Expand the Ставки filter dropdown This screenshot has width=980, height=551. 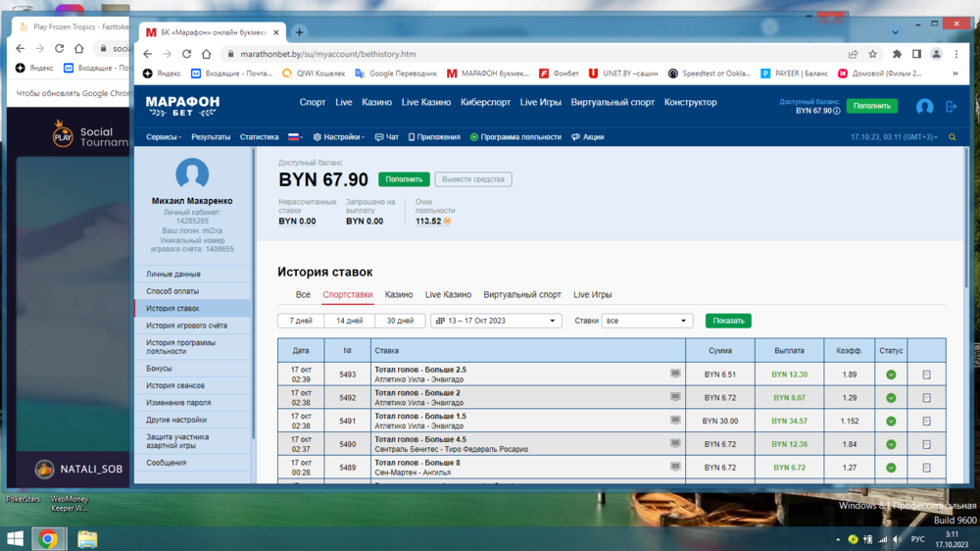(648, 321)
